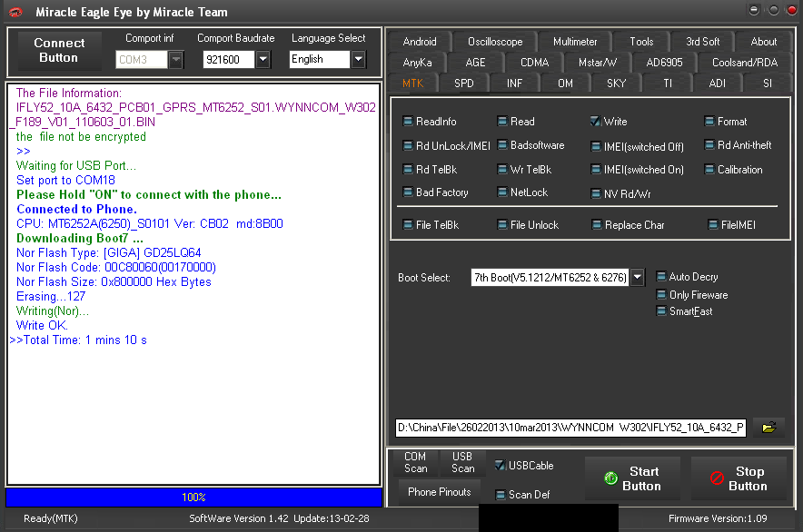Screen dimensions: 803x532
Task: Click the 100% progress bar
Action: coord(193,498)
